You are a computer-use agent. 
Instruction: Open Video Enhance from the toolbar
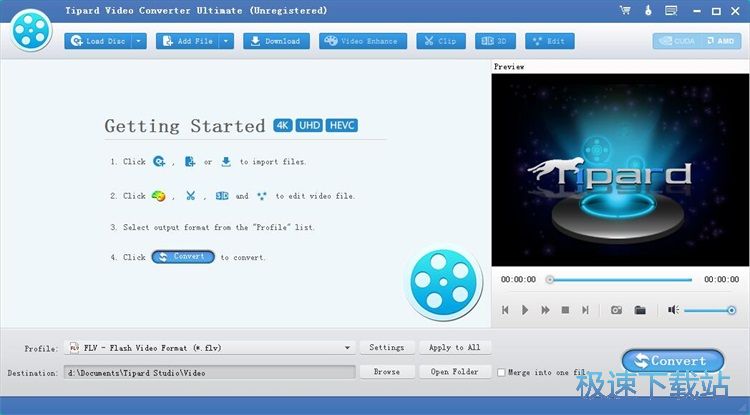363,41
